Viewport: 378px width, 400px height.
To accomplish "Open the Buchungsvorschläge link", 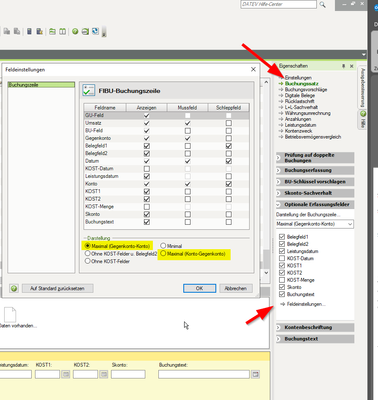I will tap(306, 90).
